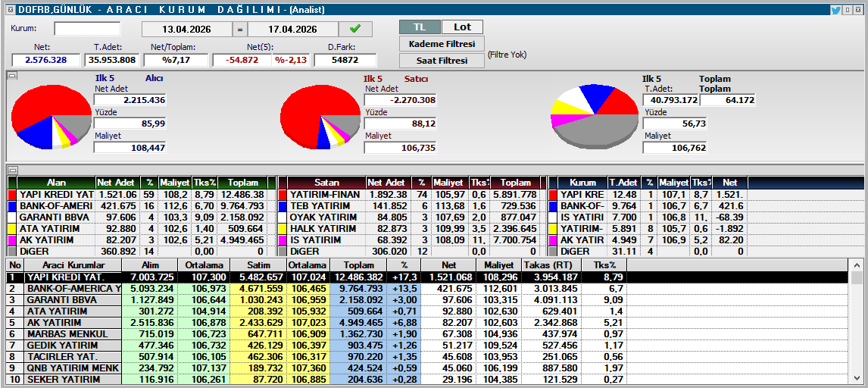Click the Ilk 5 Toplam pie chart
Image resolution: width=868 pixels, height=388 pixels.
[x=595, y=117]
